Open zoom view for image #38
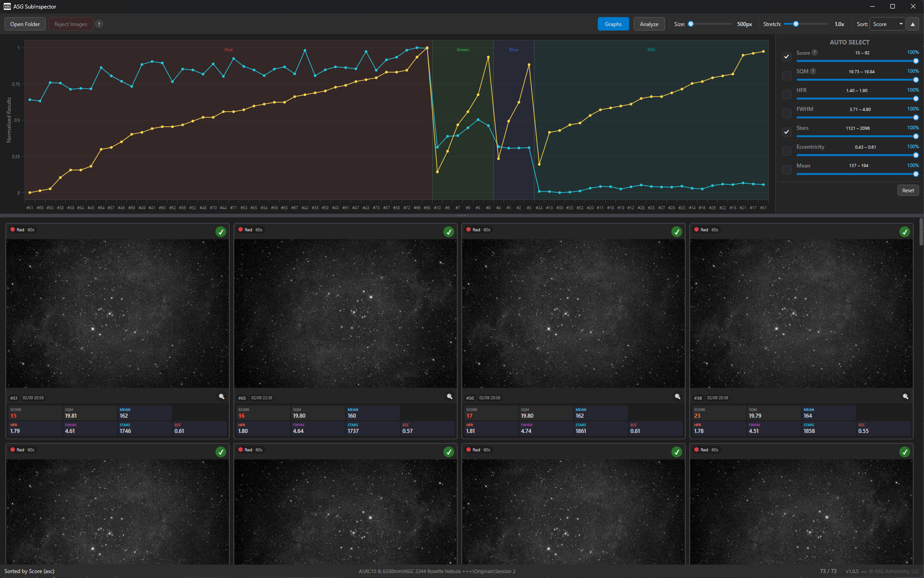This screenshot has height=578, width=924. point(906,397)
